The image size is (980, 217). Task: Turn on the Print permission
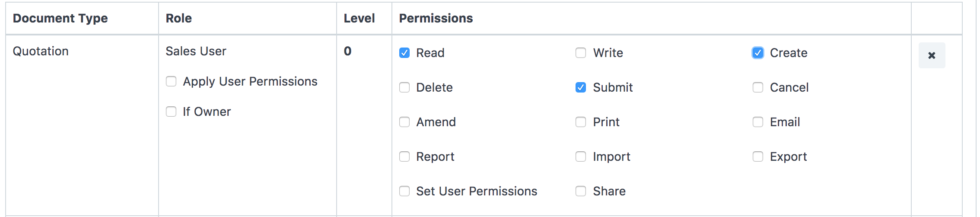(581, 122)
